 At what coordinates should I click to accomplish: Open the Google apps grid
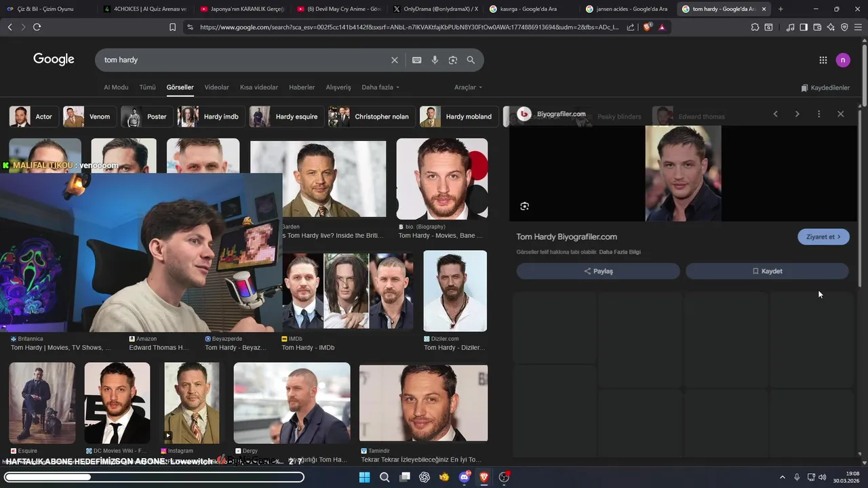click(x=823, y=60)
